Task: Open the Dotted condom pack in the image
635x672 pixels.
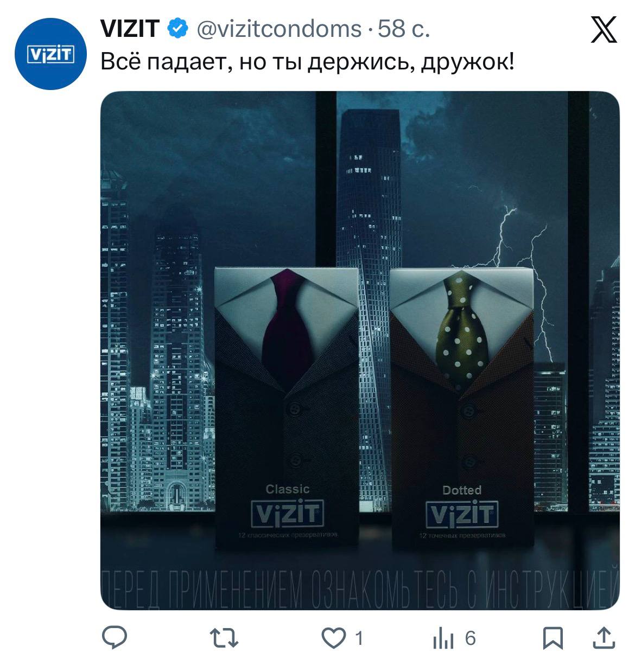Action: [x=461, y=407]
